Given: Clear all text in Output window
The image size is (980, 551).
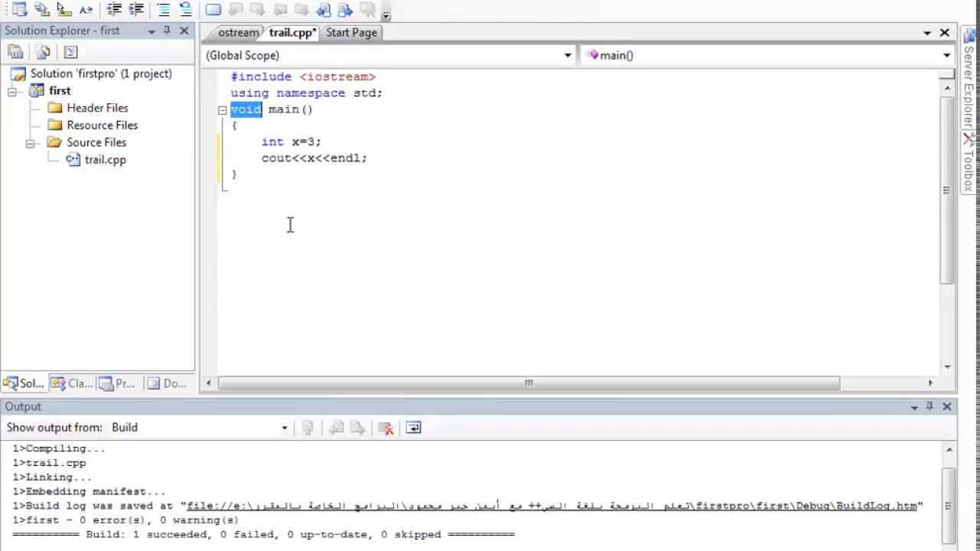Looking at the screenshot, I should pos(386,428).
